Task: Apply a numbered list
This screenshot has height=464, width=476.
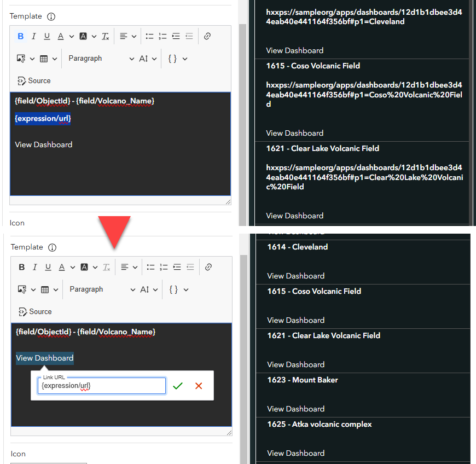Action: coord(162,36)
